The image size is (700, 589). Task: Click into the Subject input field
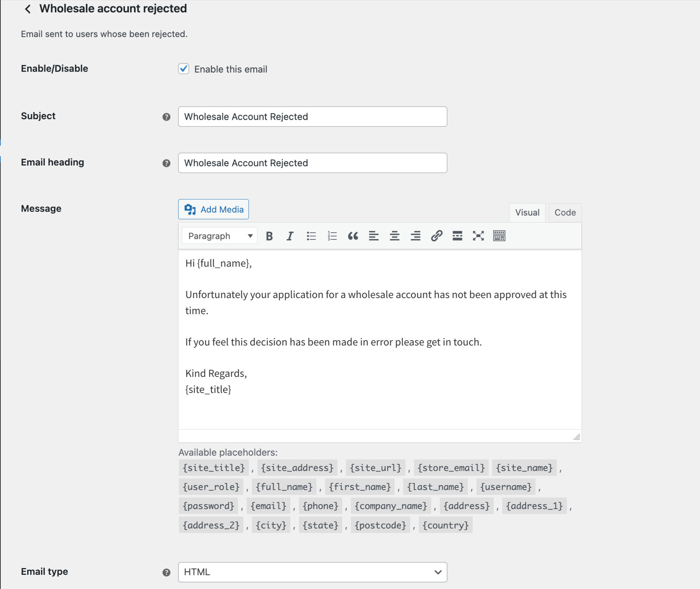click(x=312, y=117)
